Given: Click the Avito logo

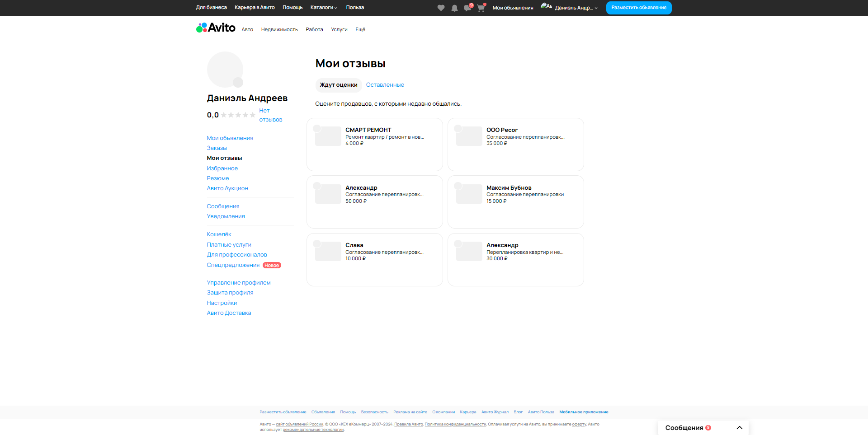Looking at the screenshot, I should (x=216, y=28).
